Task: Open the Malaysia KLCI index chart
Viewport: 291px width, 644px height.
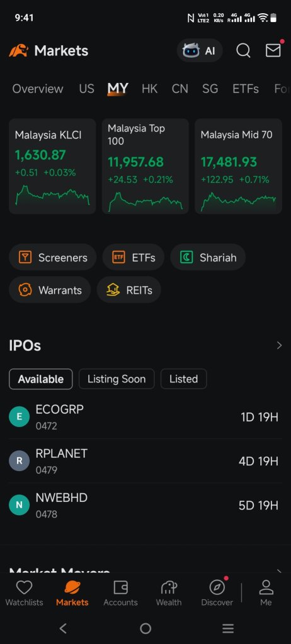Action: coord(52,195)
